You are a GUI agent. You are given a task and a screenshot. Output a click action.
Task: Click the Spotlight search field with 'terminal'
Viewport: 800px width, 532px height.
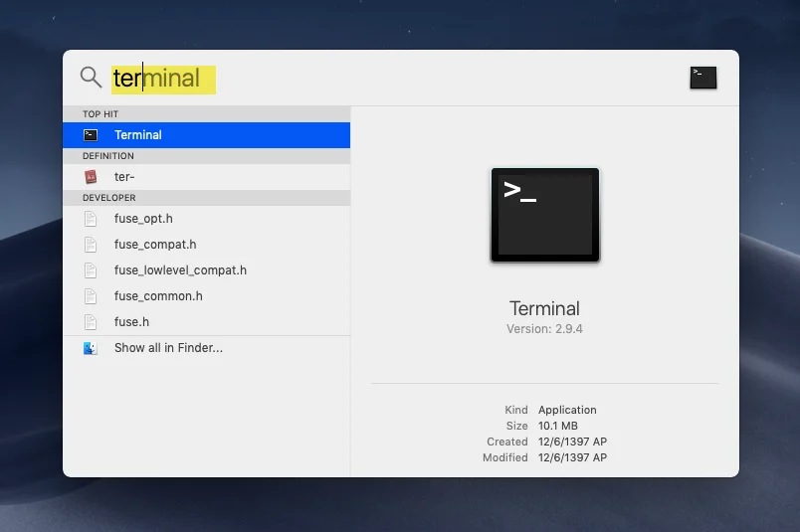pos(163,80)
